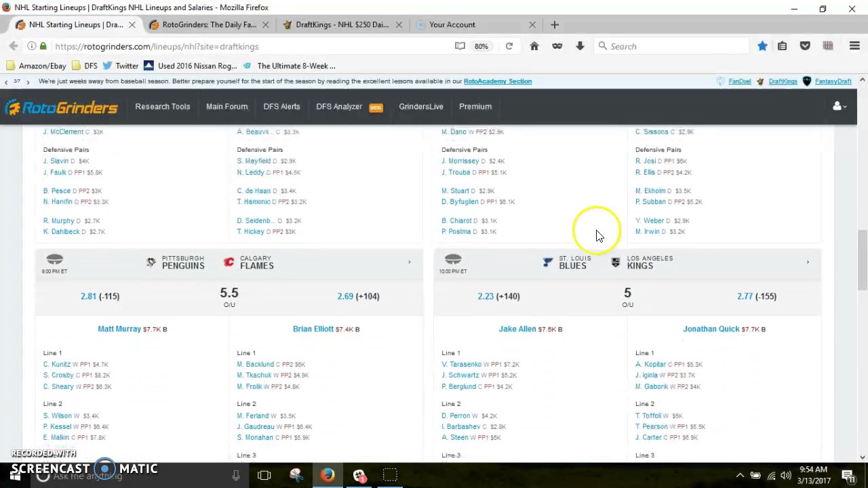The image size is (868, 488).
Task: Open the user account dropdown
Action: click(840, 106)
